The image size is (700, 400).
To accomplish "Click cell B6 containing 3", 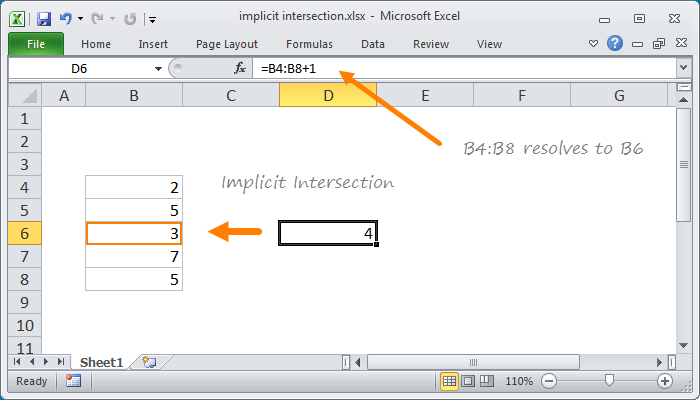I will 134,233.
